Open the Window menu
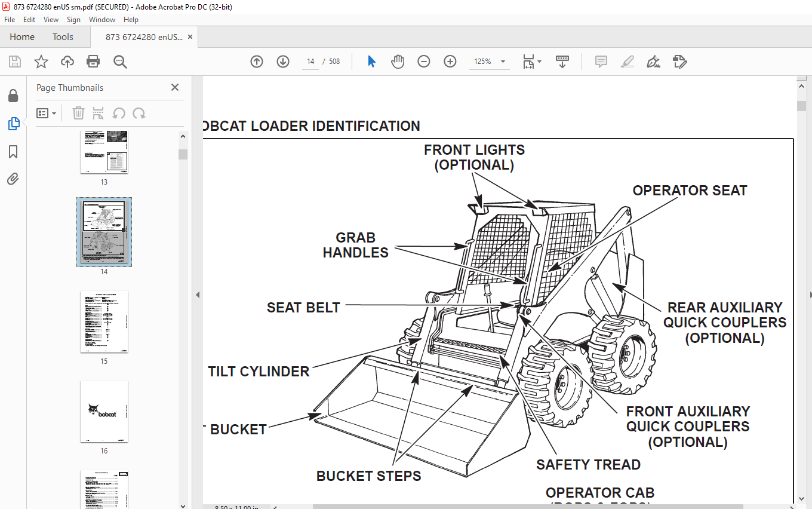812x509 pixels. [x=102, y=20]
